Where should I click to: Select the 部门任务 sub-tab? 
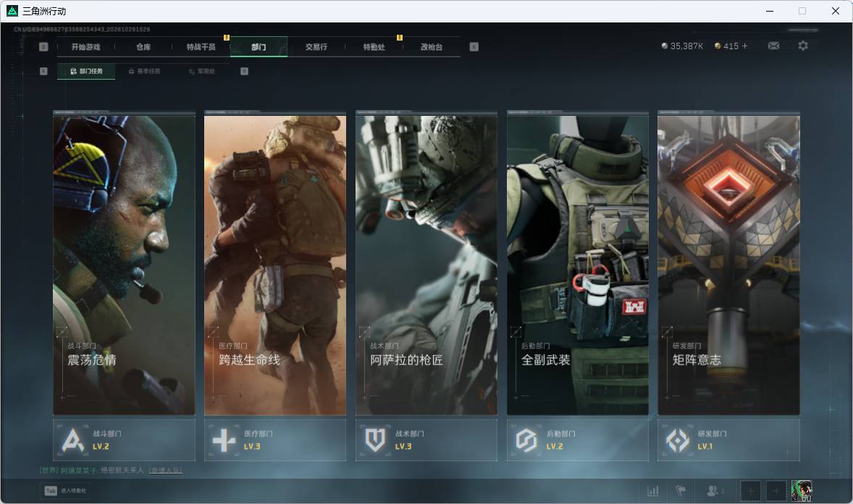[x=86, y=71]
